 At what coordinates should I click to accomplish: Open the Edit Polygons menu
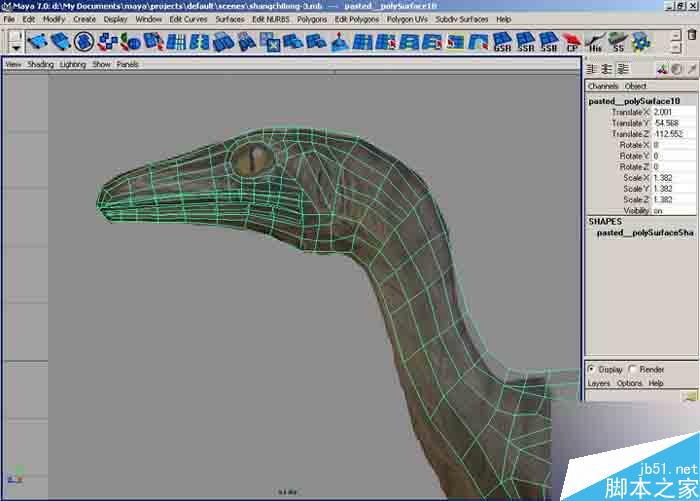(357, 19)
